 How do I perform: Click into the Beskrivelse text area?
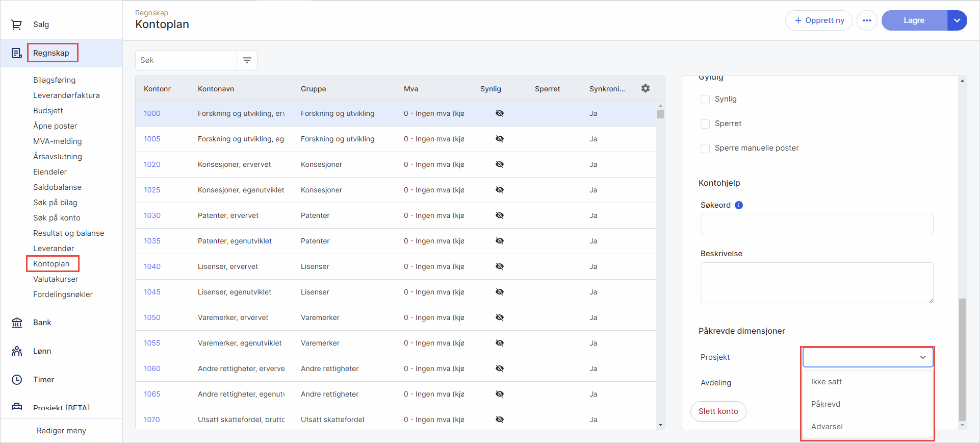pos(816,283)
